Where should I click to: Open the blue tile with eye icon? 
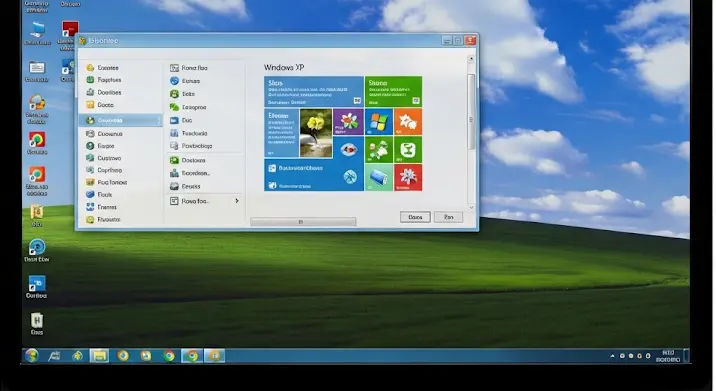pos(348,149)
